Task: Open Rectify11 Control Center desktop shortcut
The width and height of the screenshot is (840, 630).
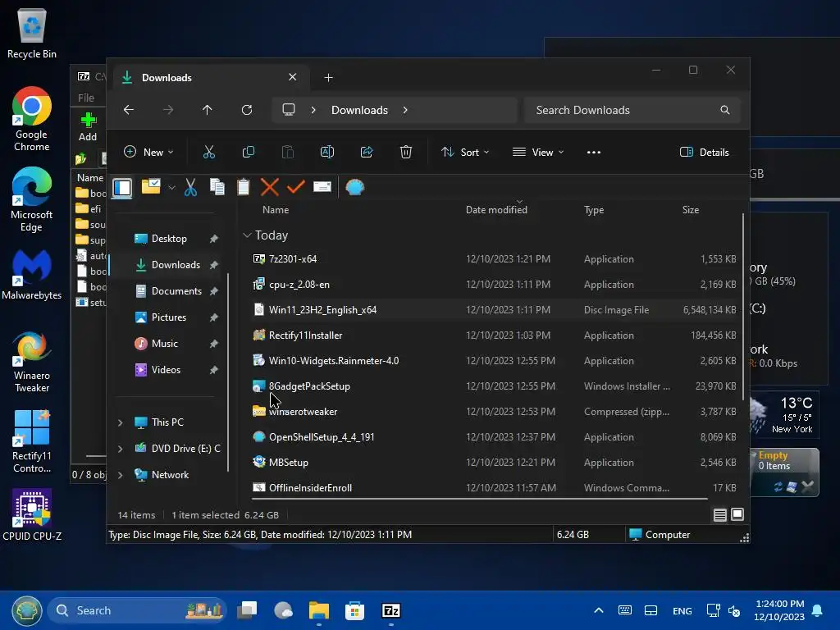Action: point(32,442)
